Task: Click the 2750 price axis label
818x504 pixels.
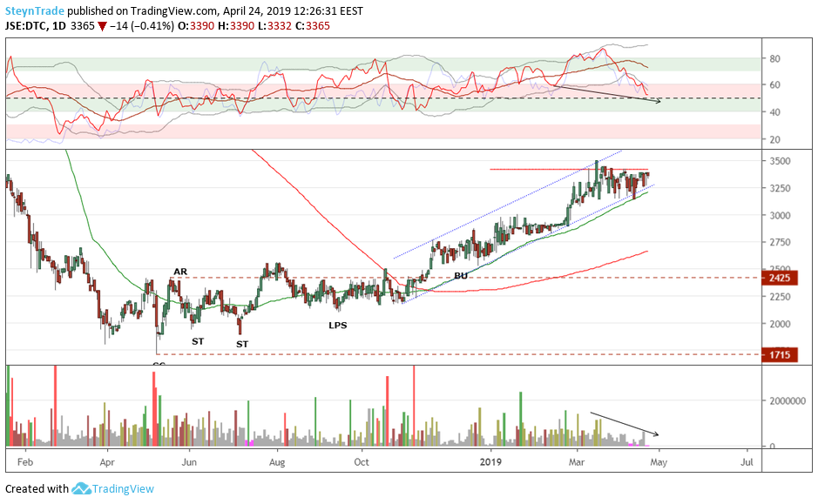Action: click(x=780, y=242)
